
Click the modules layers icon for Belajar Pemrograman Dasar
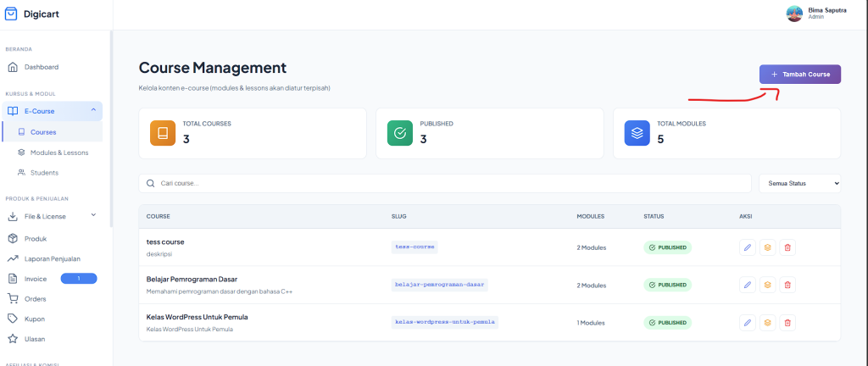767,285
